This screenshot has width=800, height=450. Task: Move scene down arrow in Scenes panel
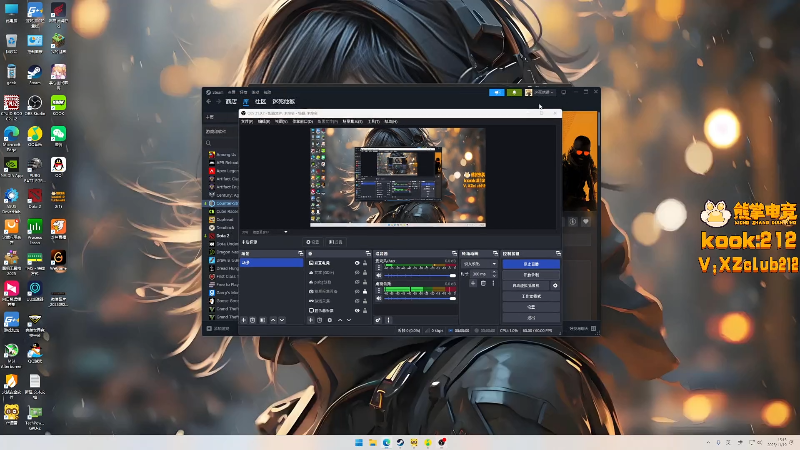(x=282, y=320)
